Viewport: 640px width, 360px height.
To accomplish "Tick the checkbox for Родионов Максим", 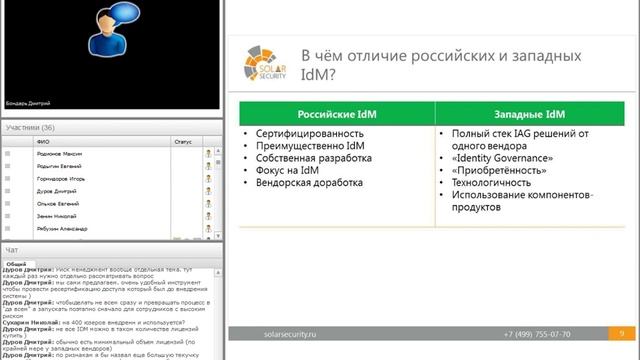I will point(7,153).
